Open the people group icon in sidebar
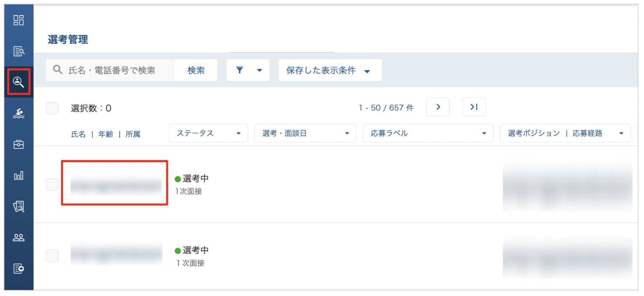The width and height of the screenshot is (644, 296). pos(19,238)
